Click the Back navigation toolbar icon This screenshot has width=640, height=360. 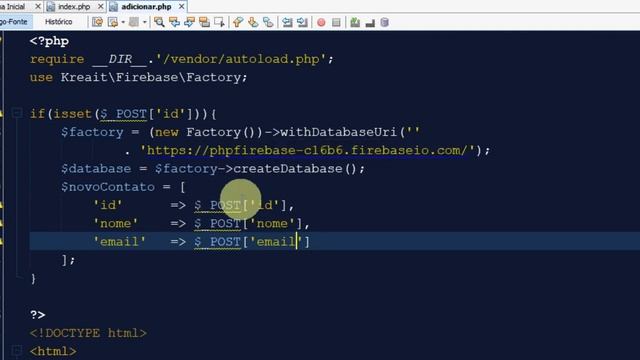pyautogui.click(x=113, y=22)
